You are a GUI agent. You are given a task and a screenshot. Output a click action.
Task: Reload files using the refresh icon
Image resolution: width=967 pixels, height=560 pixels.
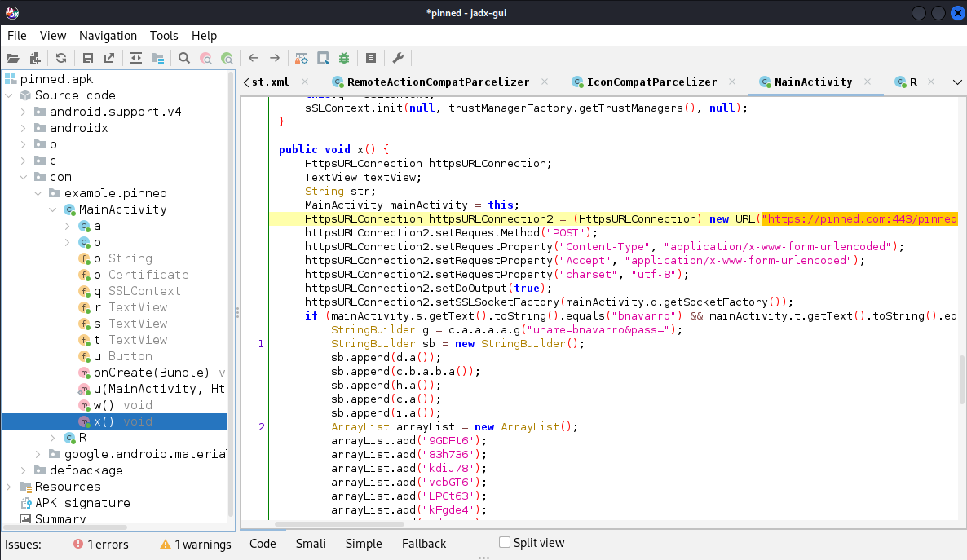(x=61, y=58)
